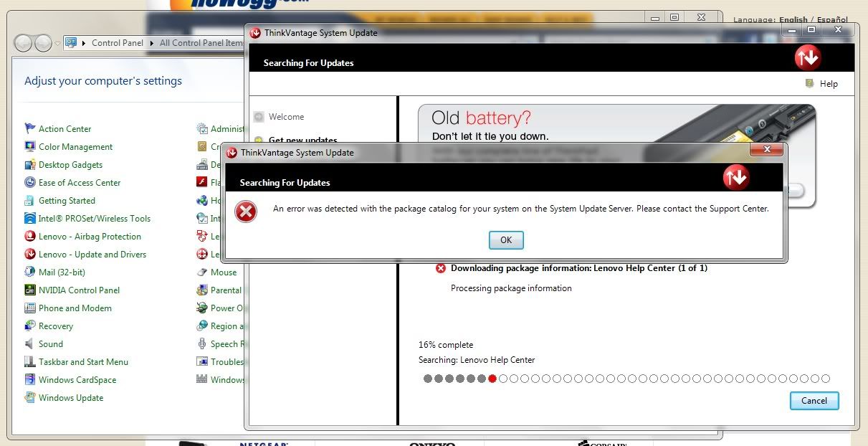Switch page language to Español

tap(832, 20)
